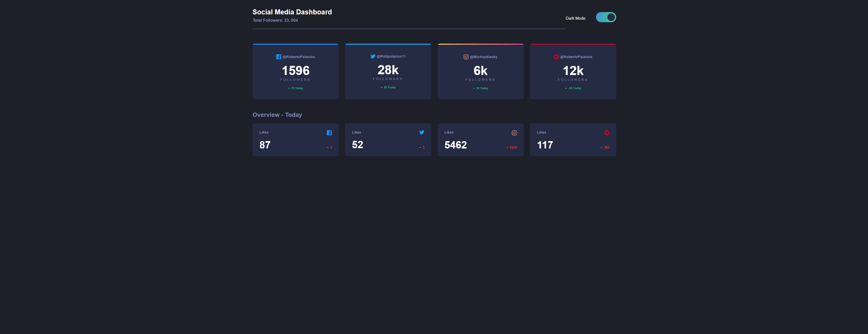This screenshot has height=334, width=868.
Task: Click the 303 decrease indicator in YouTube likes
Action: pos(606,147)
